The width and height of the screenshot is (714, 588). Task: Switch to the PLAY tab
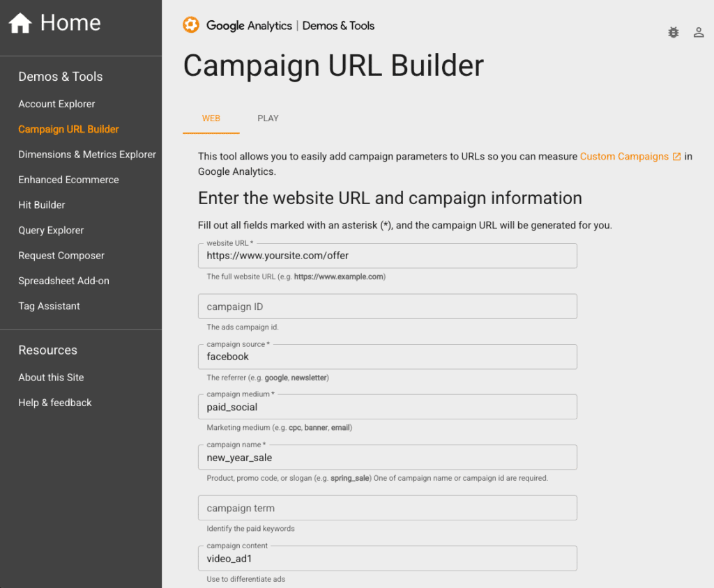tap(268, 118)
